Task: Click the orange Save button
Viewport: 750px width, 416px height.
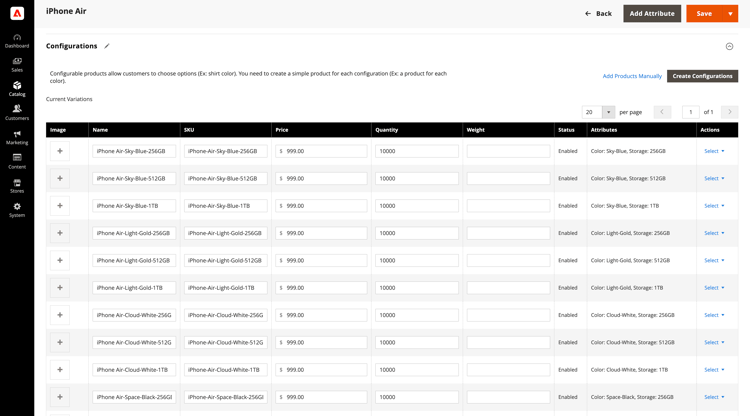Action: click(704, 13)
